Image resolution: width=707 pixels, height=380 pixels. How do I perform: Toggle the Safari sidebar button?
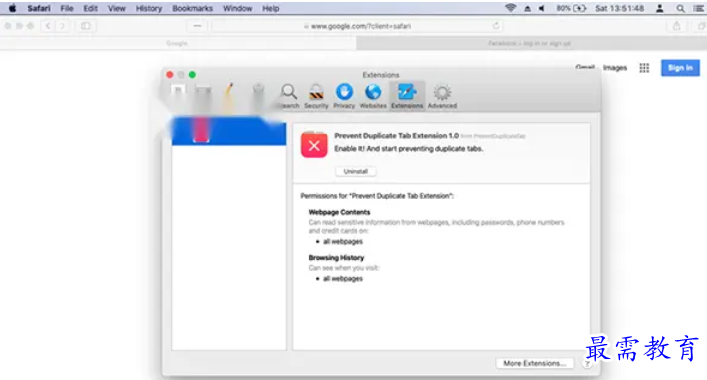click(85, 26)
